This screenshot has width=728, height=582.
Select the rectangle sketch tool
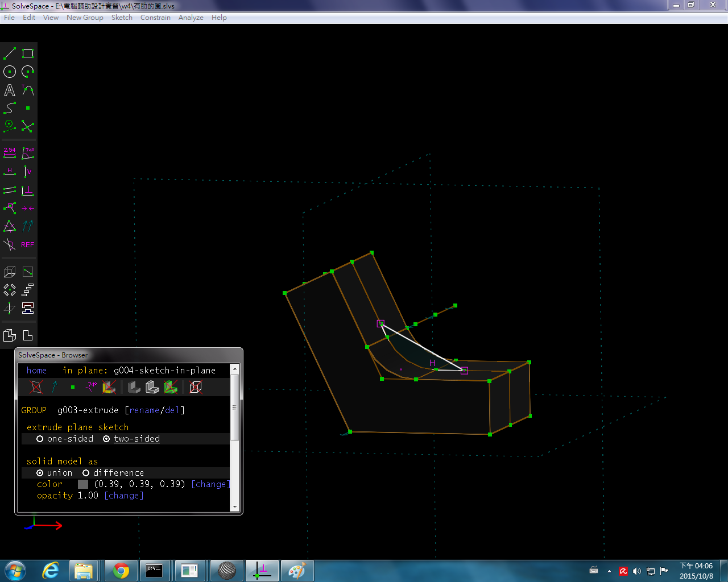[x=28, y=53]
